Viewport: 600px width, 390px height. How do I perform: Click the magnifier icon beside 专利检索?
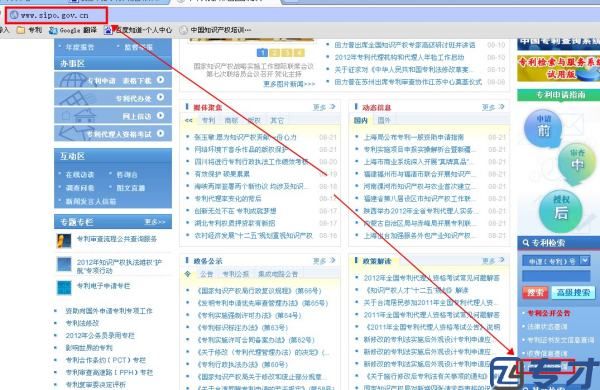click(x=526, y=243)
